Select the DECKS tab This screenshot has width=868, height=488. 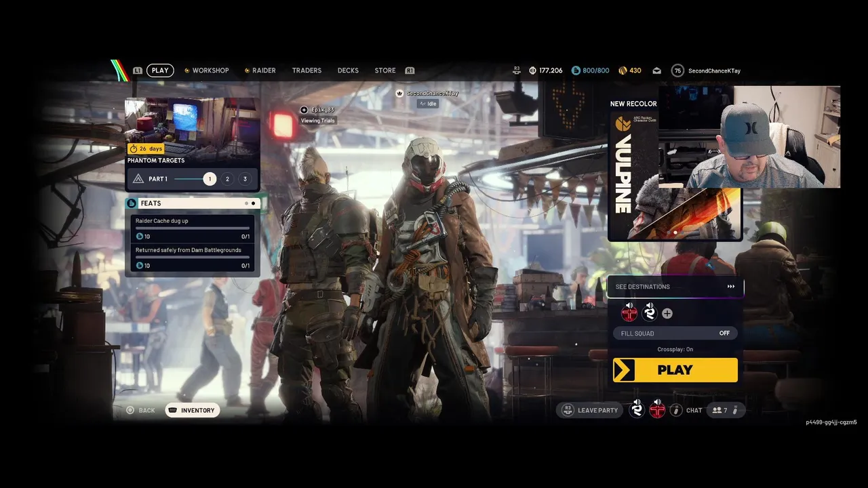click(348, 70)
